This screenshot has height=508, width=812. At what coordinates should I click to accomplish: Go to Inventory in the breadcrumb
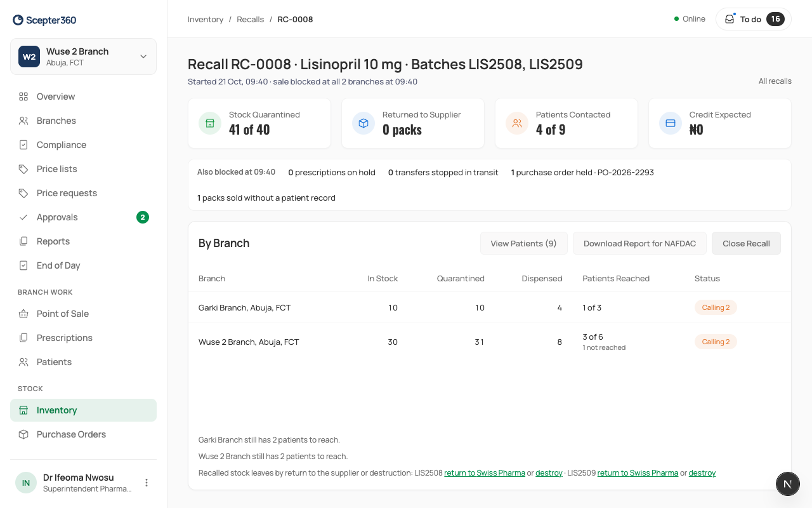(x=206, y=20)
